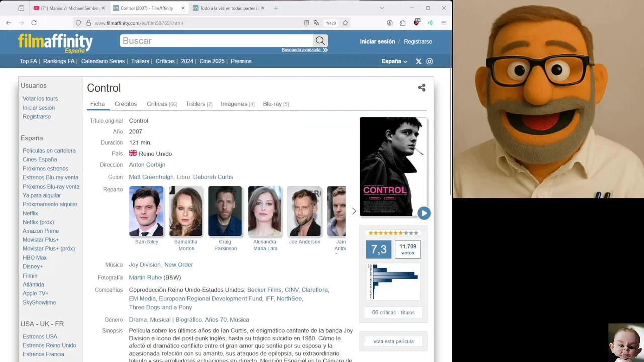Open Rankings FA menu item
Viewport: 644px width, 362px height.
pos(59,61)
